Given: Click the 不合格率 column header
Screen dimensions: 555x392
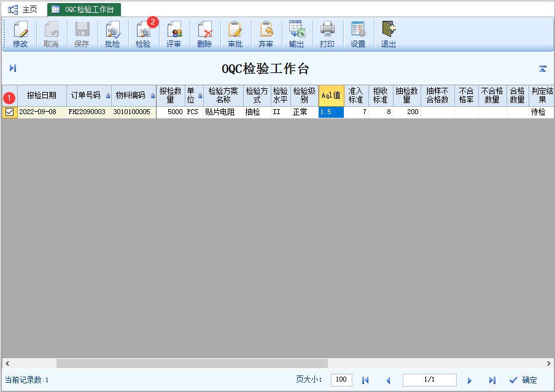Looking at the screenshot, I should 467,96.
